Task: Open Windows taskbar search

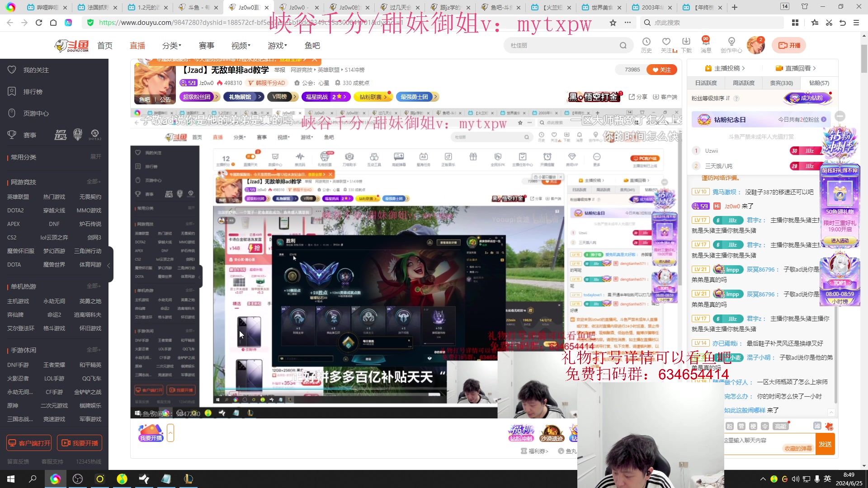Action: pyautogui.click(x=33, y=479)
